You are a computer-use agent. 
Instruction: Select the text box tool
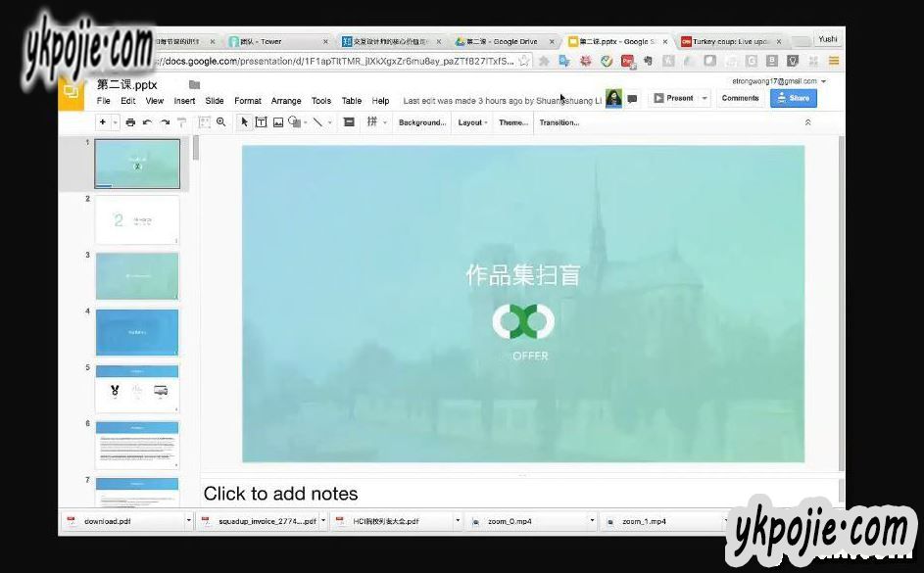click(262, 122)
